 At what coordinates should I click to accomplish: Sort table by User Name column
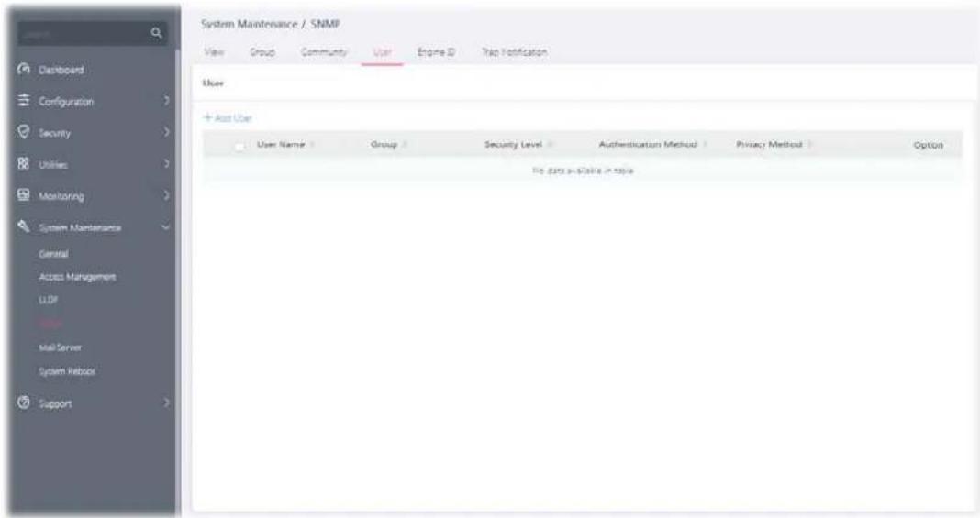[x=281, y=145]
